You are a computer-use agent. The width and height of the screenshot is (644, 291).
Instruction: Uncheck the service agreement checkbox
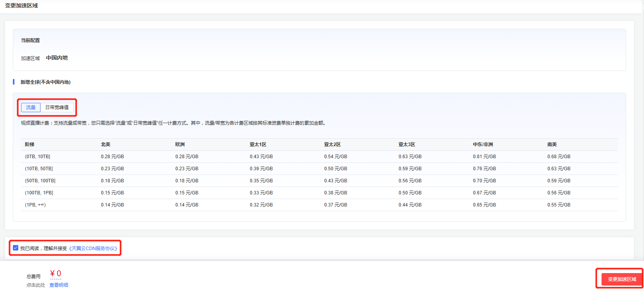pos(16,248)
